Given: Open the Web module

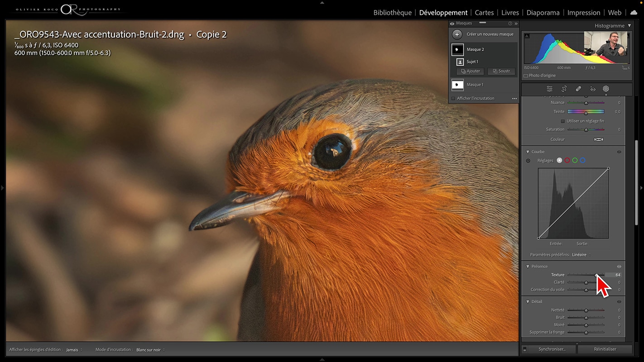Looking at the screenshot, I should click(615, 13).
